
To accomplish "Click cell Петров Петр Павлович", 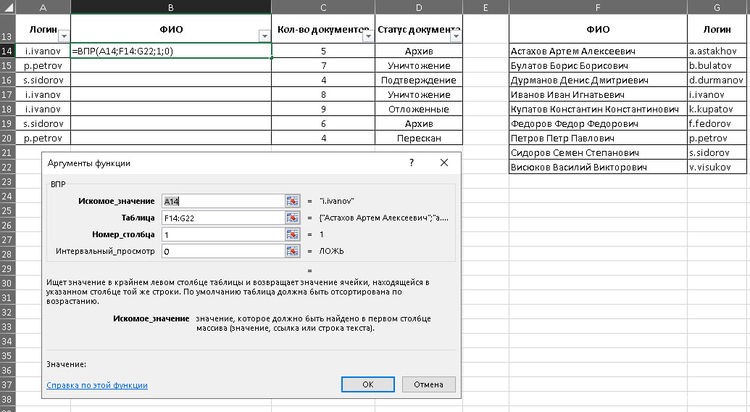I will point(598,138).
